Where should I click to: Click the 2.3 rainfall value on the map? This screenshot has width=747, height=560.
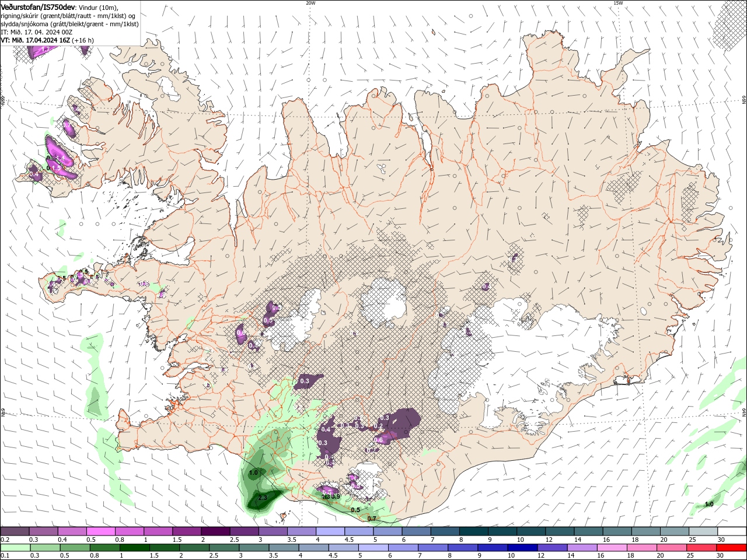[262, 498]
